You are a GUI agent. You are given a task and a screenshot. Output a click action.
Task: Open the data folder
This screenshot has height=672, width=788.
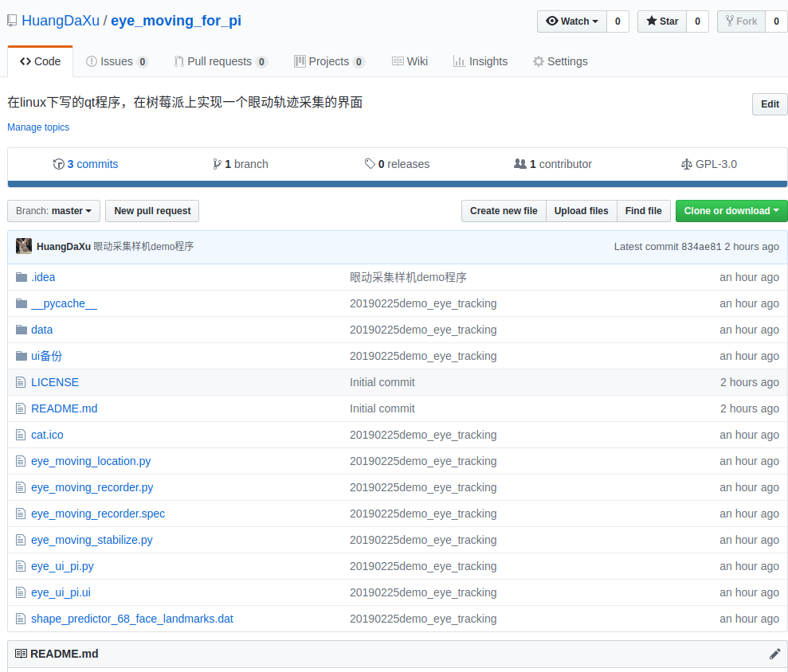(x=41, y=330)
